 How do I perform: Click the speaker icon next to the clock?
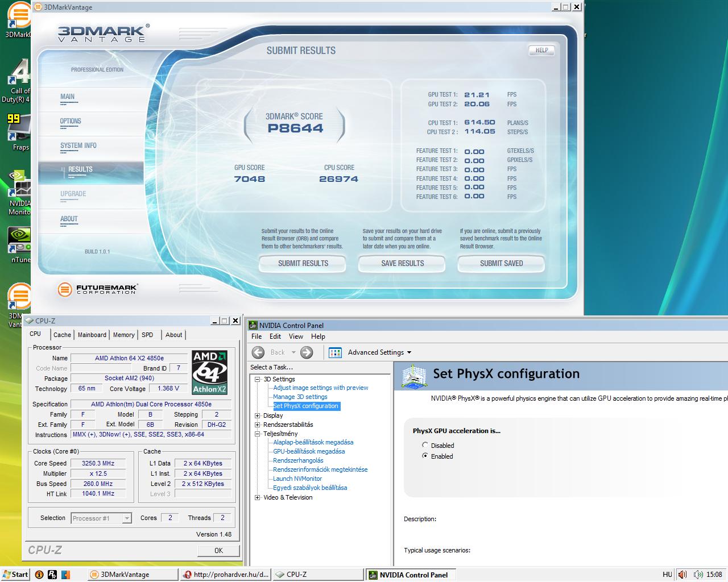(x=698, y=575)
